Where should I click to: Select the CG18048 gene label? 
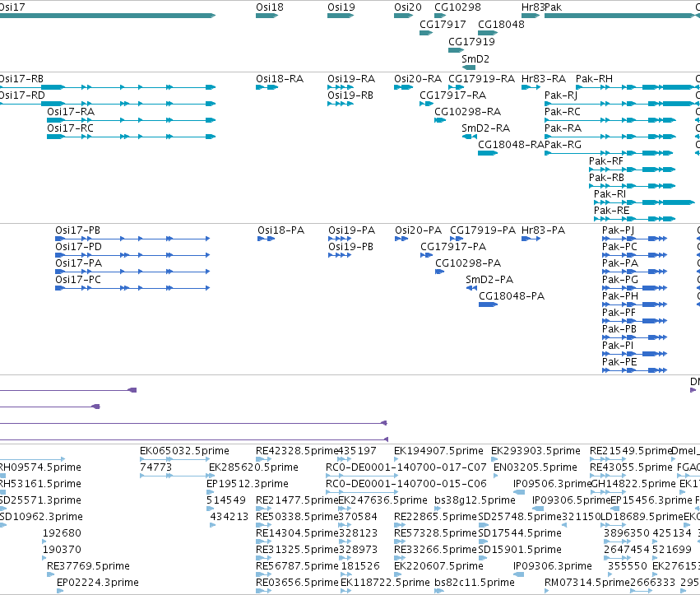(x=501, y=24)
